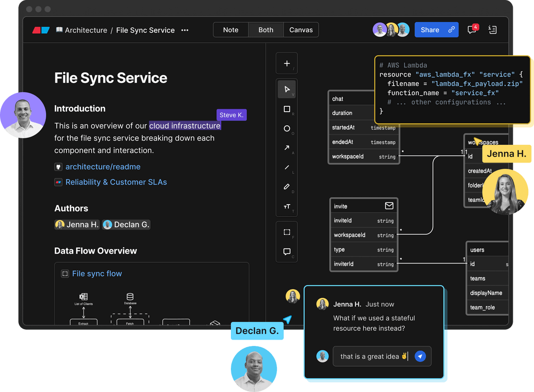This screenshot has width=534, height=392.
Task: Click the comment reply input field
Action: coord(382,356)
